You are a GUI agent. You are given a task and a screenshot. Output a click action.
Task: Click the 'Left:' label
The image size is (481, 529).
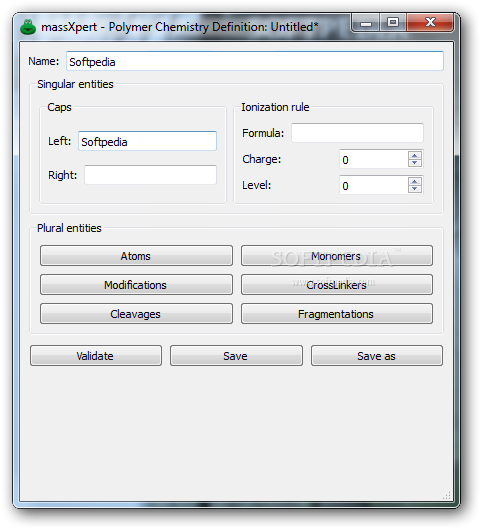click(60, 141)
